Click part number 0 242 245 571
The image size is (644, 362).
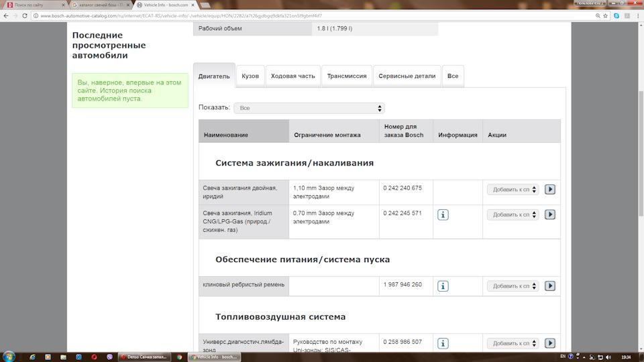[402, 213]
